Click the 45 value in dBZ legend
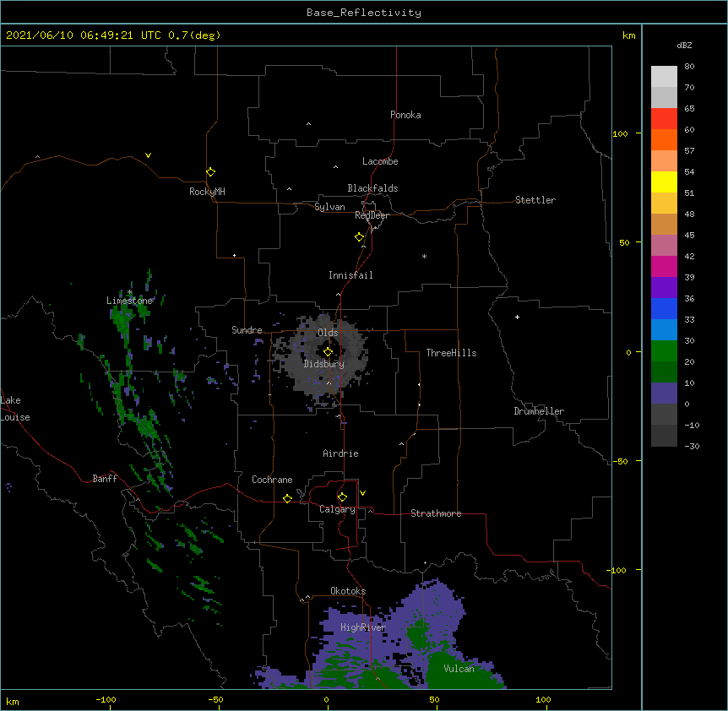The image size is (728, 711). [689, 235]
